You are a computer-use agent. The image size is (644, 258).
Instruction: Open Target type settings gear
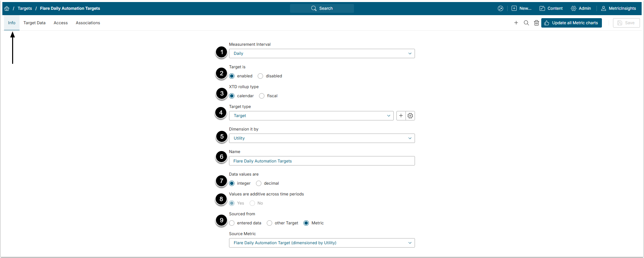tap(410, 116)
